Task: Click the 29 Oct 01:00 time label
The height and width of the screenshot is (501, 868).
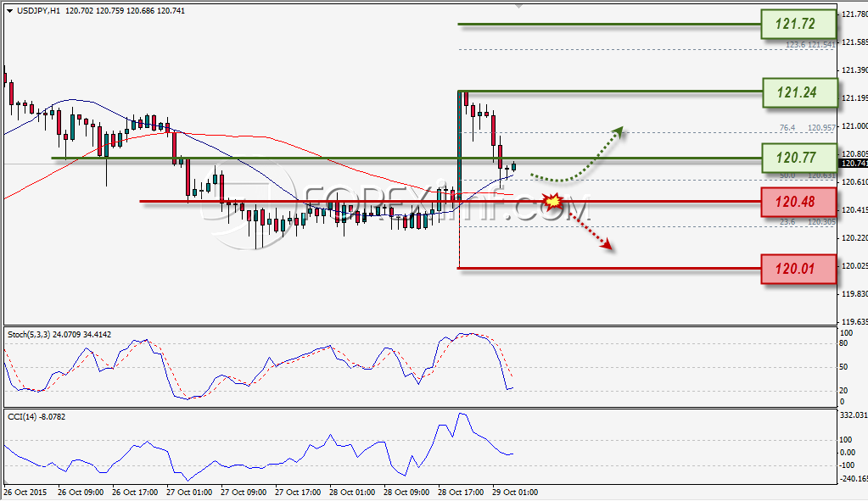Action: (514, 493)
